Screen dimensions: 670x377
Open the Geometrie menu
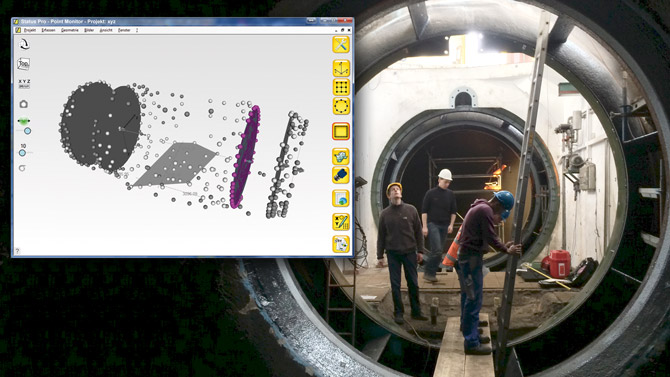coord(70,30)
